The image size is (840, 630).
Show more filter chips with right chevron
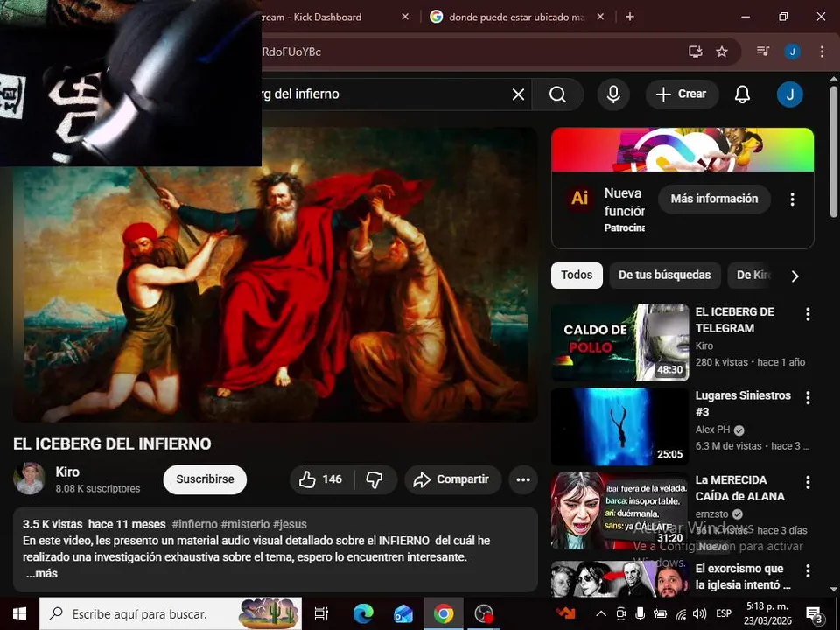pos(795,276)
